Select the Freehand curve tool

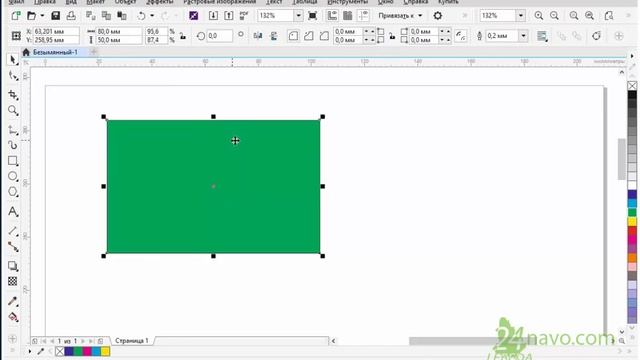(x=13, y=130)
